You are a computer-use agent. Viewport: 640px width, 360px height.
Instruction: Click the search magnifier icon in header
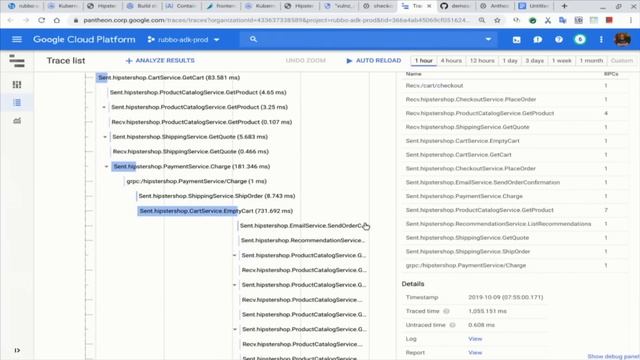pyautogui.click(x=253, y=39)
